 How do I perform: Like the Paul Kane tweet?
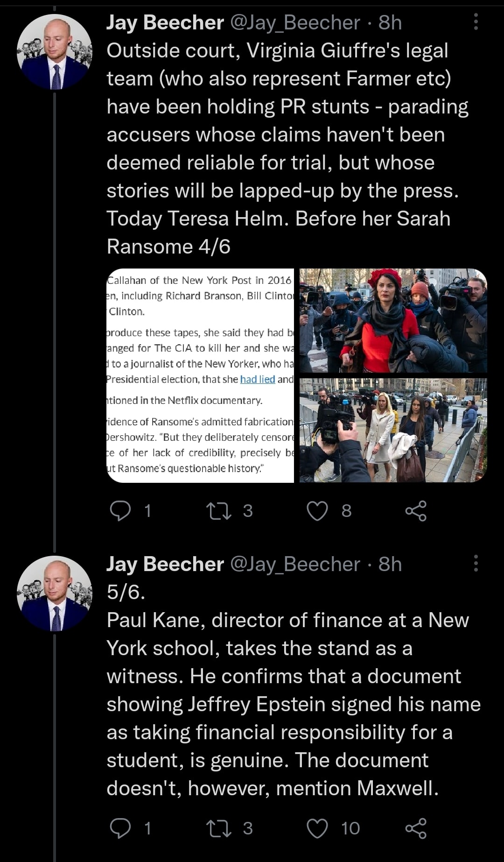click(317, 828)
